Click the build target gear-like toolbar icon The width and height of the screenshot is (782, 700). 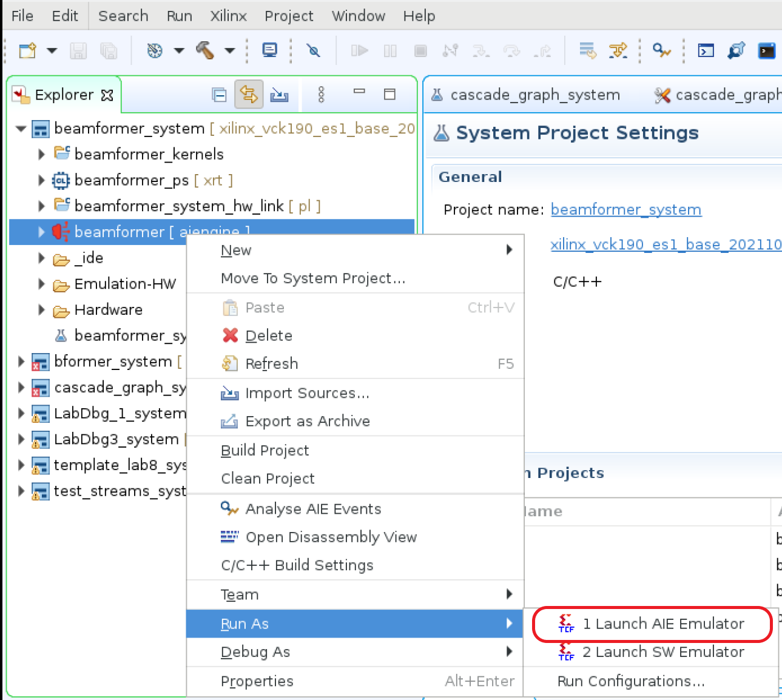[x=155, y=50]
